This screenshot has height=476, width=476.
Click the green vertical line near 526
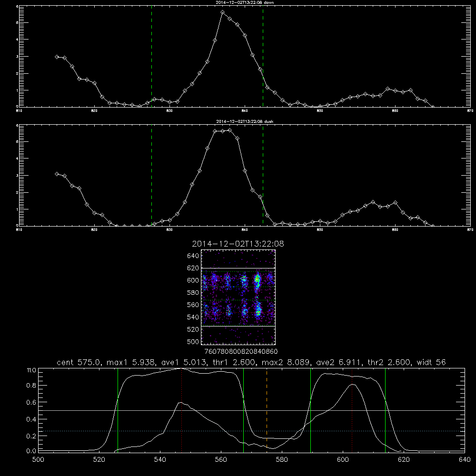(118, 410)
